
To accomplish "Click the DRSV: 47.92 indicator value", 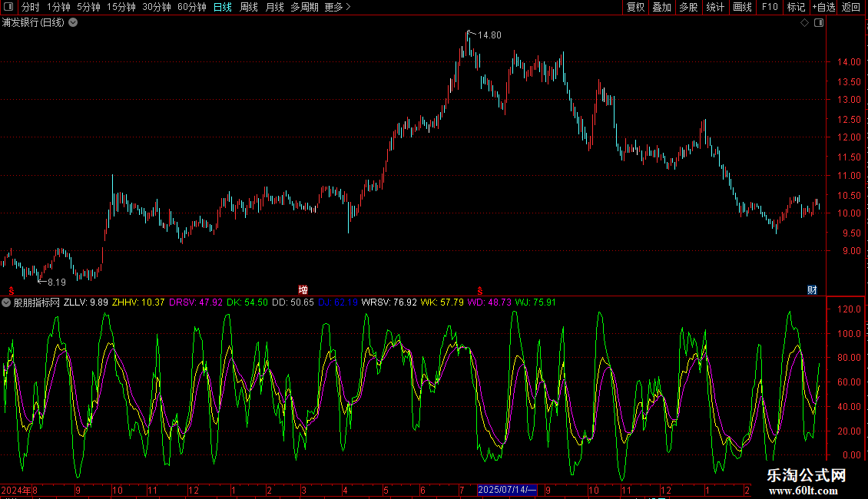I will click(196, 302).
